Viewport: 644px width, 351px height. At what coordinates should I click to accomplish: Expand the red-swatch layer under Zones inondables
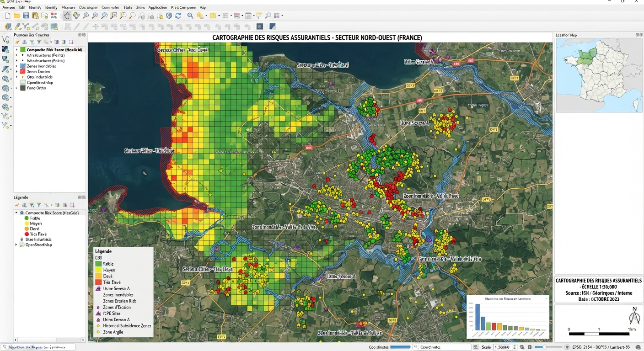coord(16,71)
